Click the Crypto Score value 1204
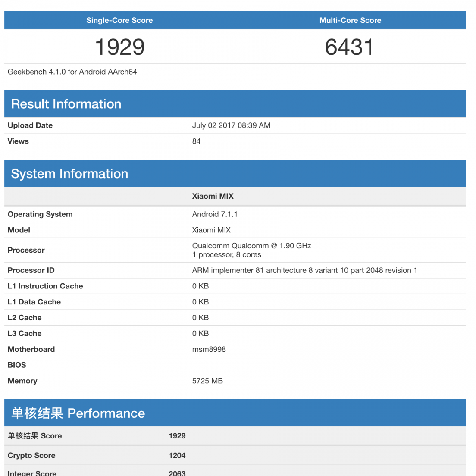Image resolution: width=476 pixels, height=476 pixels. (177, 456)
